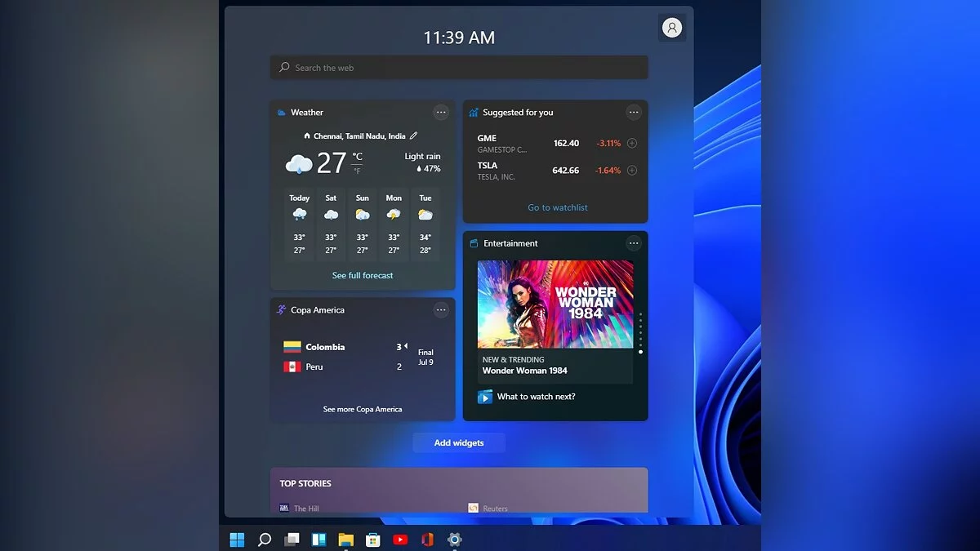Image resolution: width=980 pixels, height=551 pixels.
Task: Add GME stock to watchlist
Action: click(631, 144)
